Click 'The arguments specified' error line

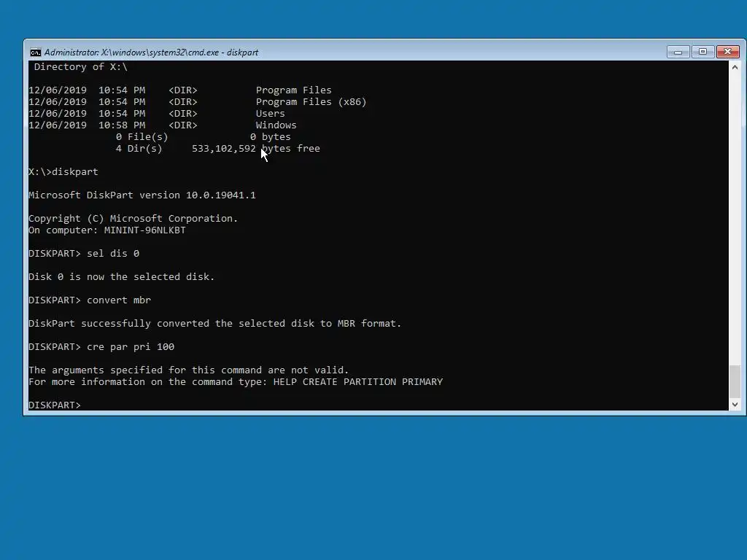point(189,370)
